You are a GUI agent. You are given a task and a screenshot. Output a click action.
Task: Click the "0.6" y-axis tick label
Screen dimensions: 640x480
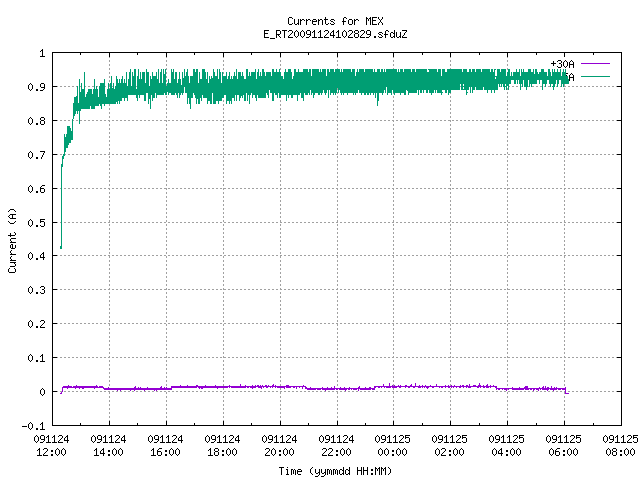(36, 189)
